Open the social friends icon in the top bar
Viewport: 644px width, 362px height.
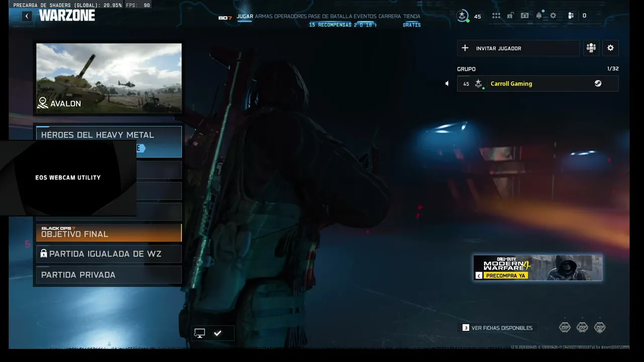click(x=571, y=16)
